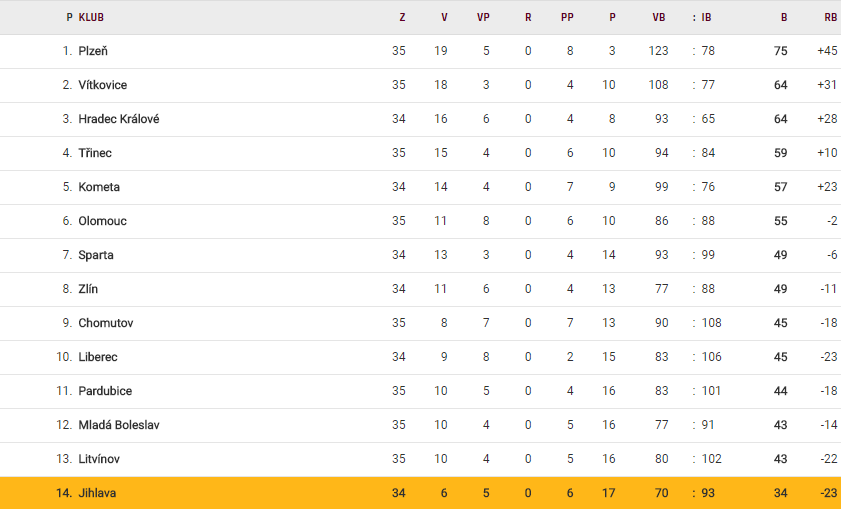Click the Třinec team name

95,153
